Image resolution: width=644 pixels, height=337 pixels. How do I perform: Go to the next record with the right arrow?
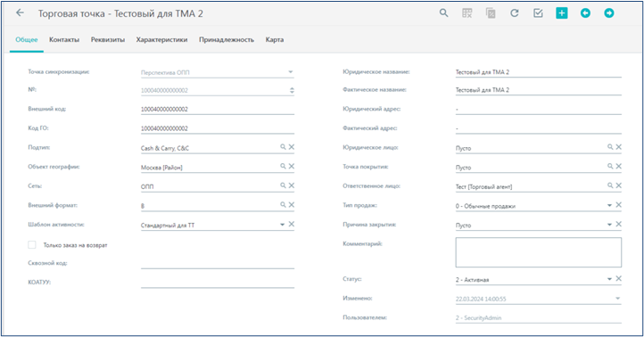[608, 13]
